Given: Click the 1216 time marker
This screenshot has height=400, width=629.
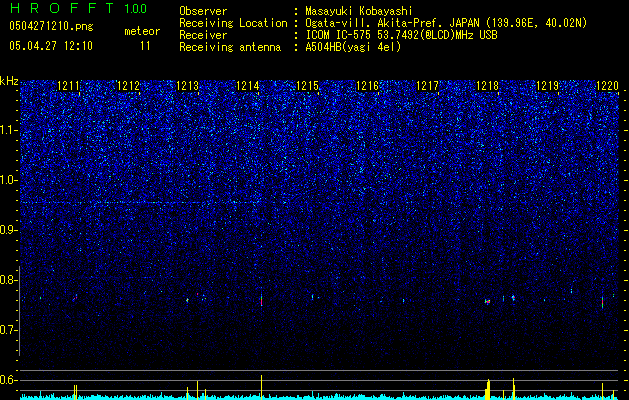Looking at the screenshot, I should click(x=368, y=85).
